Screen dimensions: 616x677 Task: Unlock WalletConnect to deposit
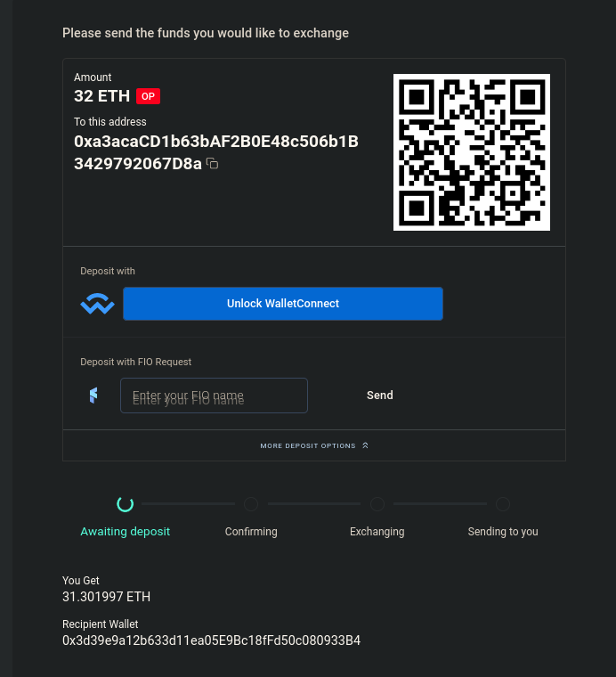283,304
